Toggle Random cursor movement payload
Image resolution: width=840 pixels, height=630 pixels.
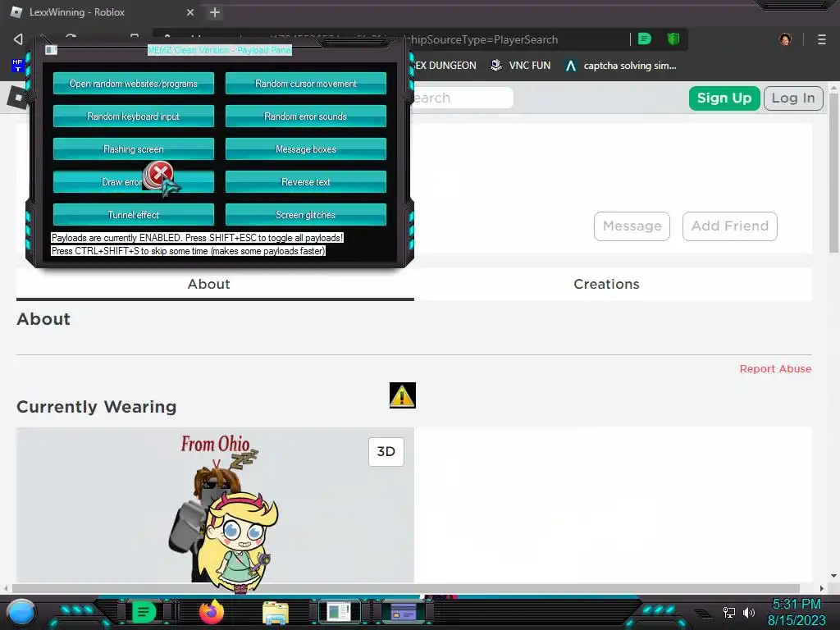[x=306, y=84]
